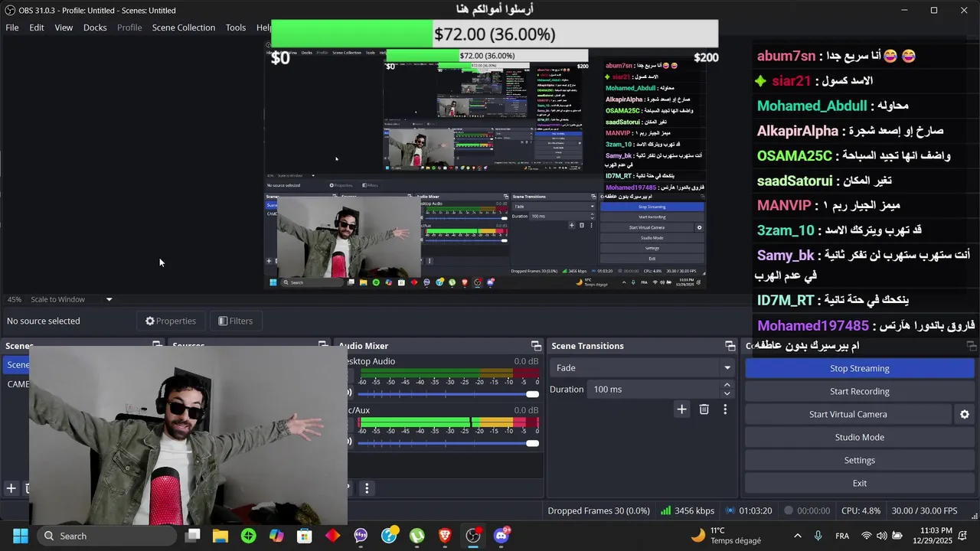Image resolution: width=980 pixels, height=551 pixels.
Task: Open OBS Settings from Controls
Action: tap(859, 460)
